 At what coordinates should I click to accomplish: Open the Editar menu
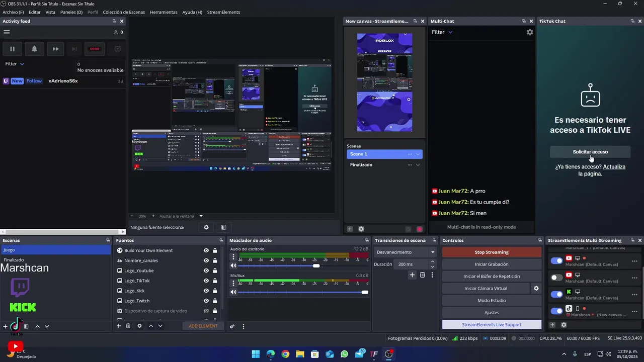pyautogui.click(x=35, y=12)
